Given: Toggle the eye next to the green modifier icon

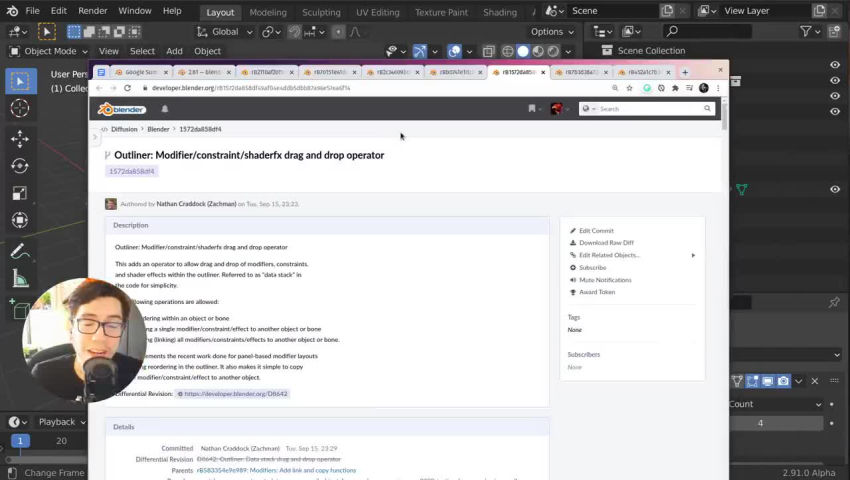Looking at the screenshot, I should tap(835, 189).
